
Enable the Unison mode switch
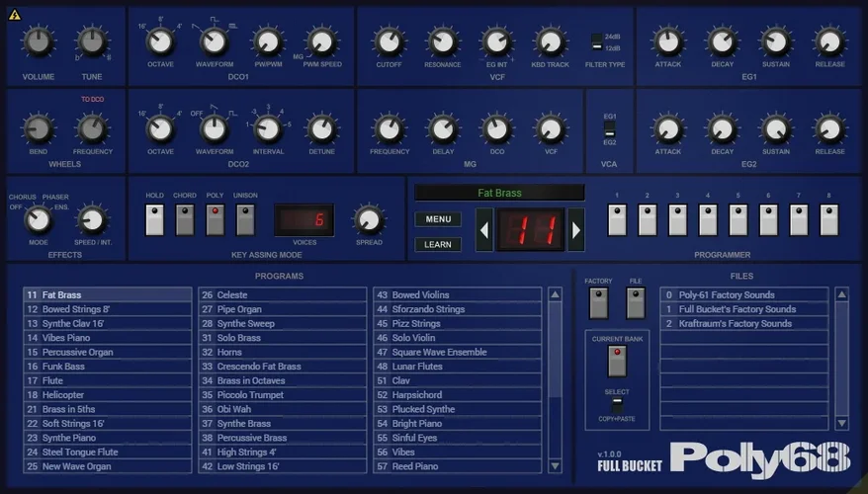tap(245, 219)
